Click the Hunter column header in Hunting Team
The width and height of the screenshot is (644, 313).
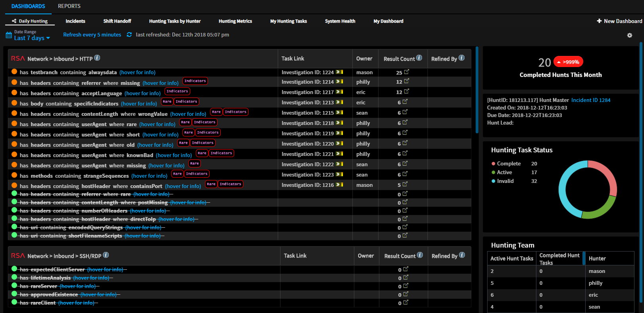[x=597, y=259]
